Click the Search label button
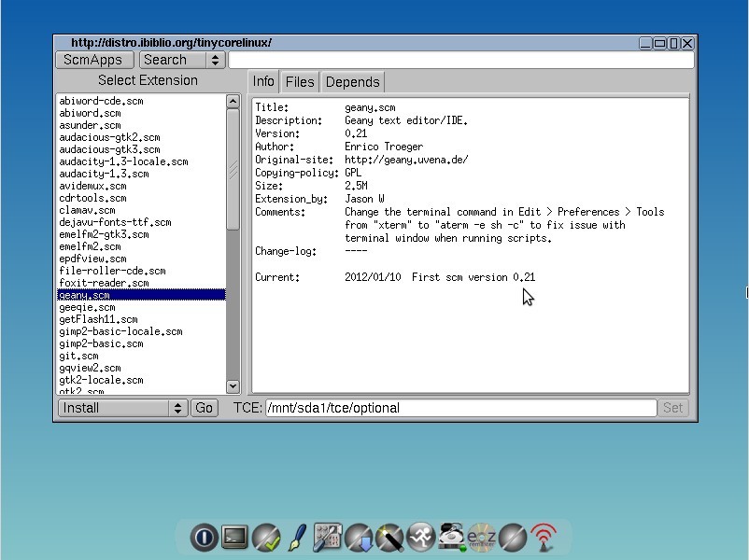The image size is (749, 560). click(x=173, y=60)
